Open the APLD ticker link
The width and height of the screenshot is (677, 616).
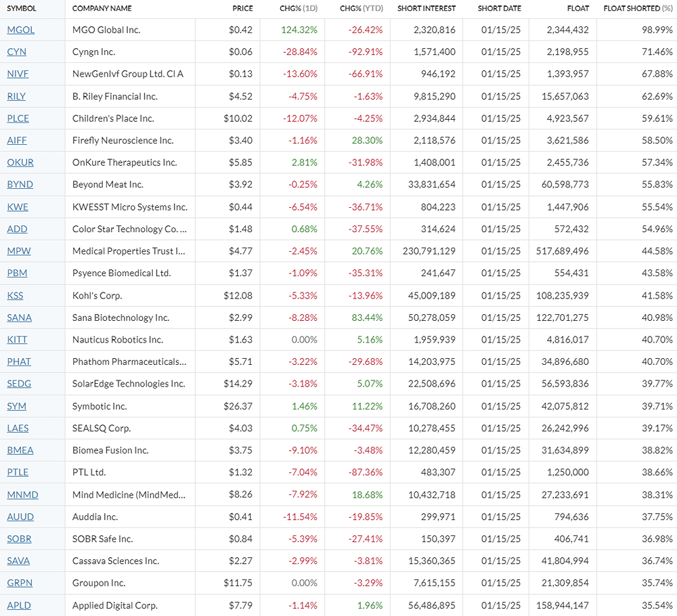click(x=19, y=605)
